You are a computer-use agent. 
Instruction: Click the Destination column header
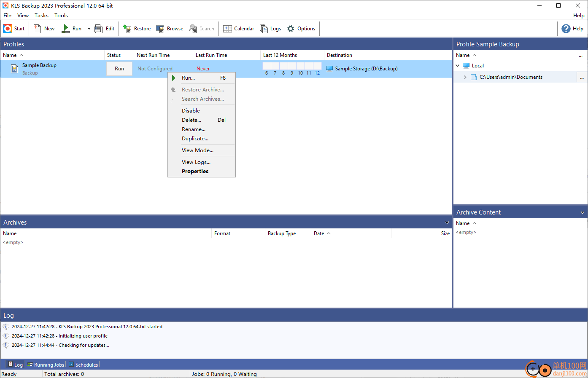click(388, 55)
